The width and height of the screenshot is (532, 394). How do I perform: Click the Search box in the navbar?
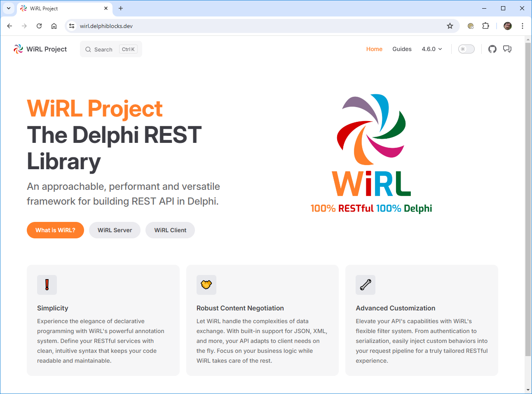111,49
